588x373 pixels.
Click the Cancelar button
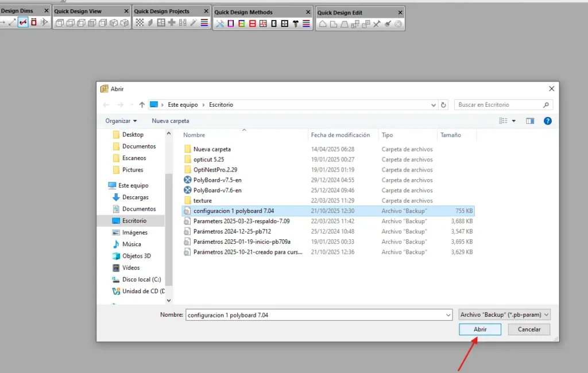pos(529,329)
